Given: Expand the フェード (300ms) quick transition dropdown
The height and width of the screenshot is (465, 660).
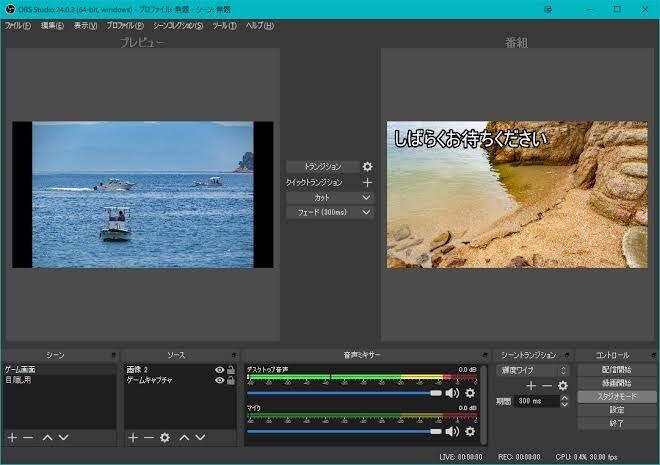Looking at the screenshot, I should point(366,213).
